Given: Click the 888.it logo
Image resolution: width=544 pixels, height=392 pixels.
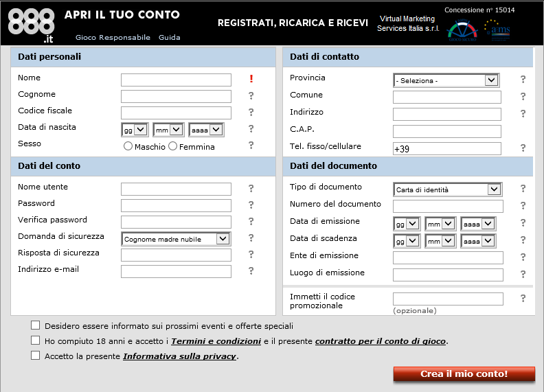Looking at the screenshot, I should [31, 25].
